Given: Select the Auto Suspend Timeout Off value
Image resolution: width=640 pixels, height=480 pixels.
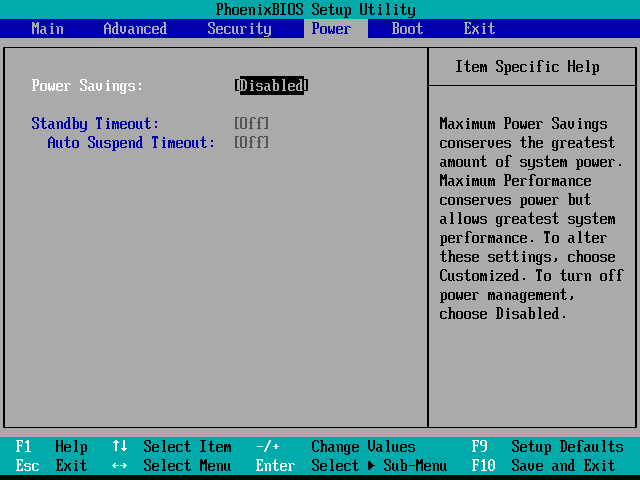Looking at the screenshot, I should pyautogui.click(x=251, y=143).
